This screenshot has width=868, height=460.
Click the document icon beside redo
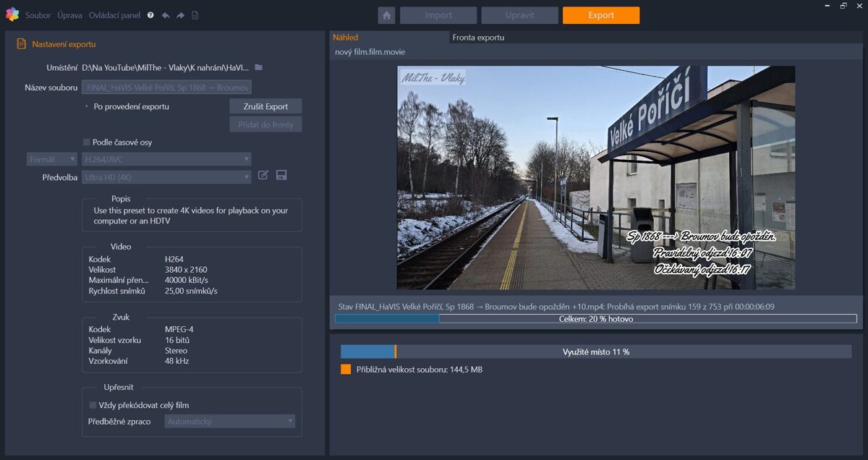(195, 15)
